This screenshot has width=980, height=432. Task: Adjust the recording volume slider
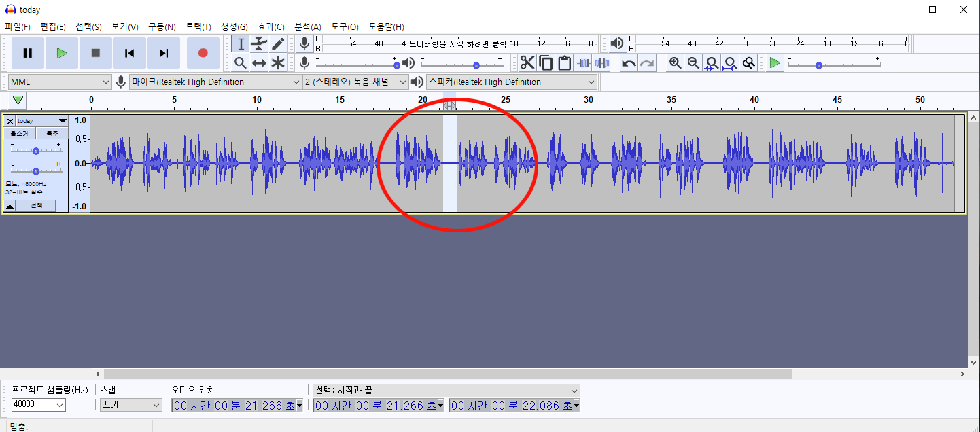point(356,63)
